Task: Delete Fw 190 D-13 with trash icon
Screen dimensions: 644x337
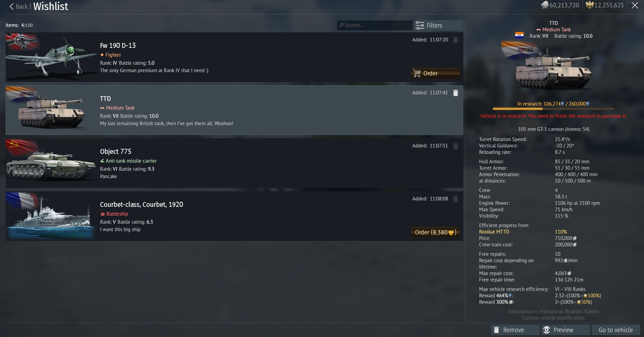Action: click(455, 40)
